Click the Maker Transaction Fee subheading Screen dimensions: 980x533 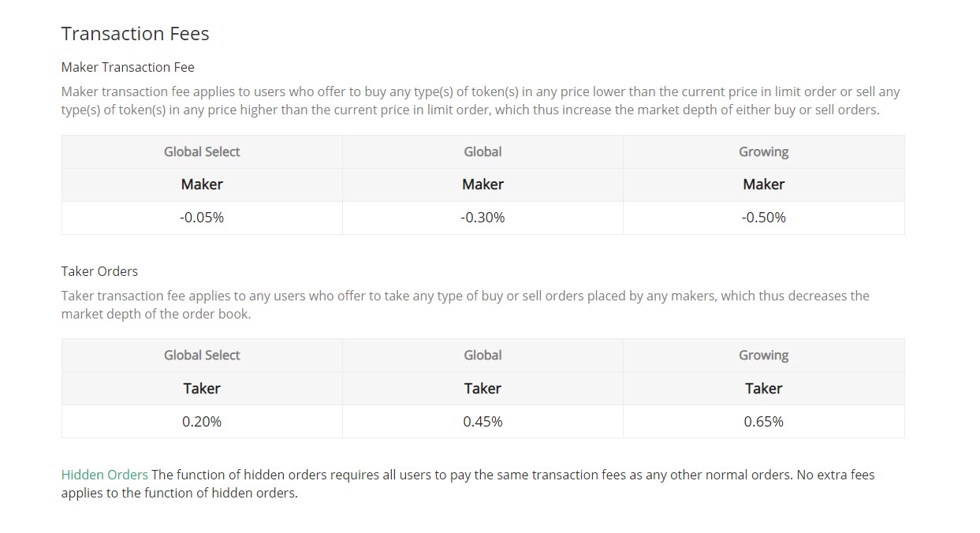128,67
